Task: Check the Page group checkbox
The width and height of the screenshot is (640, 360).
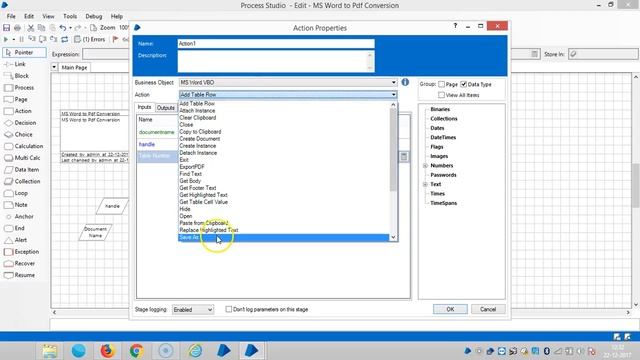Action: coord(441,84)
